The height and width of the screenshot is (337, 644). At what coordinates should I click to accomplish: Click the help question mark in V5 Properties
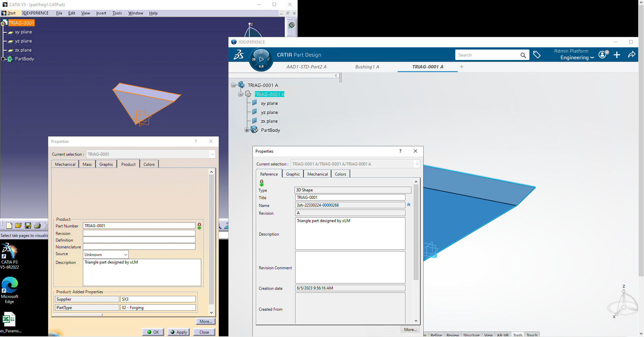click(x=196, y=141)
